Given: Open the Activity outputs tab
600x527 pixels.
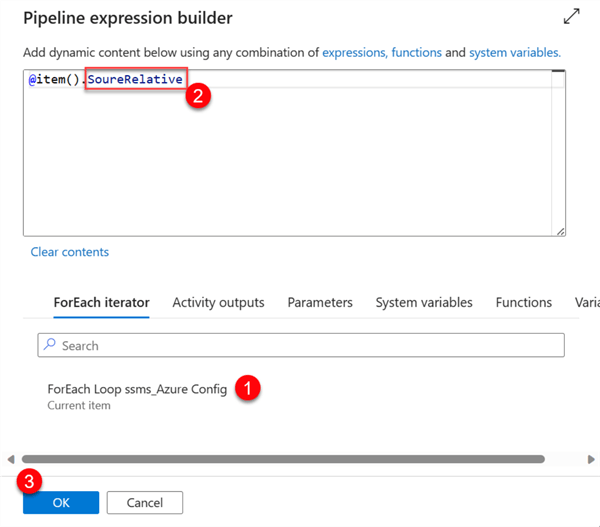Looking at the screenshot, I should [x=218, y=302].
